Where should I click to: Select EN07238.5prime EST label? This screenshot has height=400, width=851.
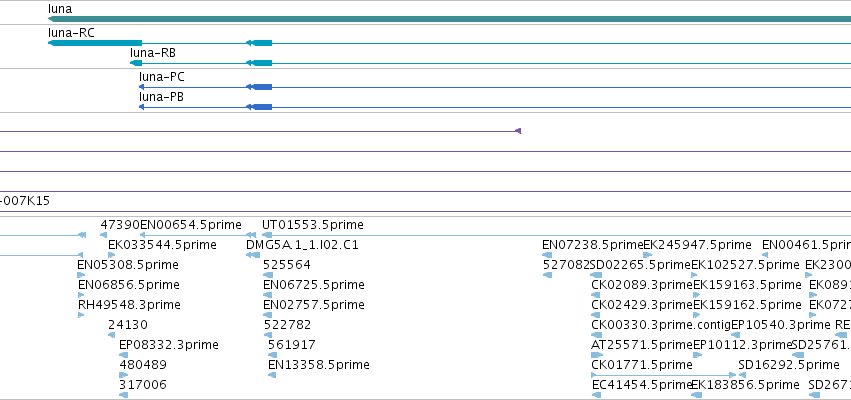pyautogui.click(x=593, y=245)
